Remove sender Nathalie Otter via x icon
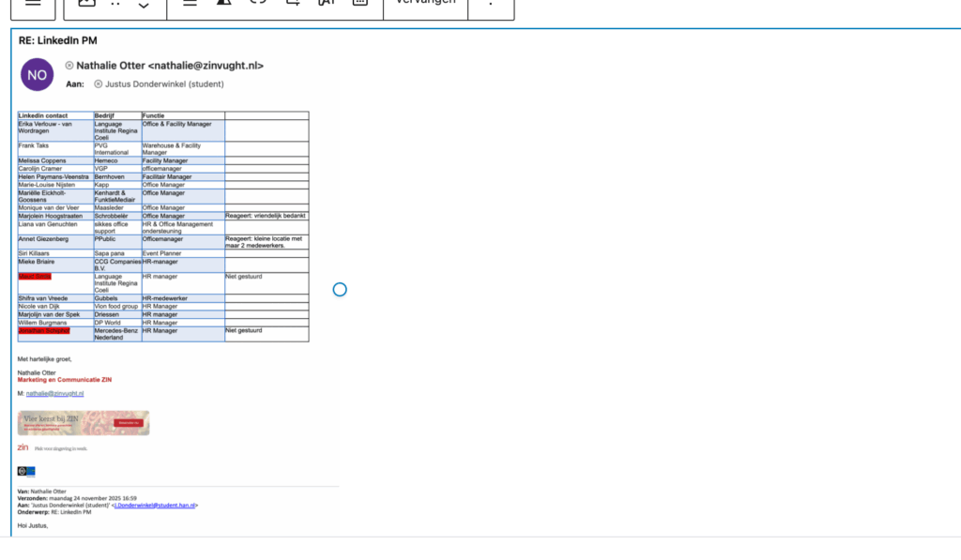This screenshot has height=560, width=961. (69, 66)
